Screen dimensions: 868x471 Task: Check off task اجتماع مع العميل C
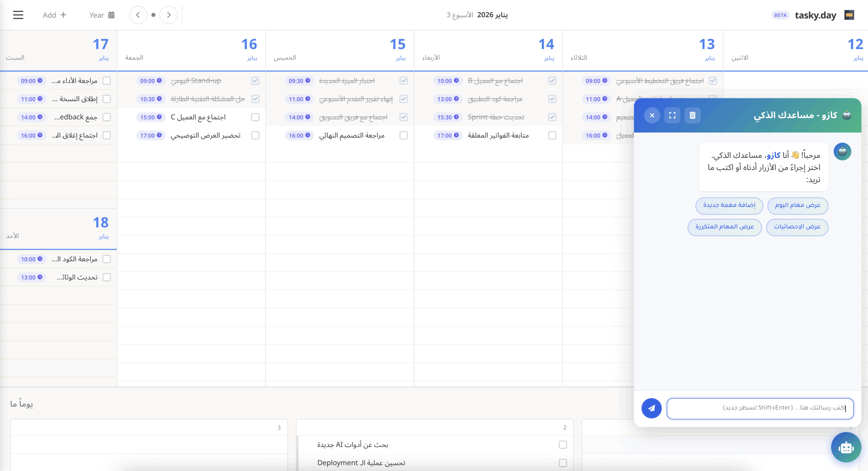[255, 117]
